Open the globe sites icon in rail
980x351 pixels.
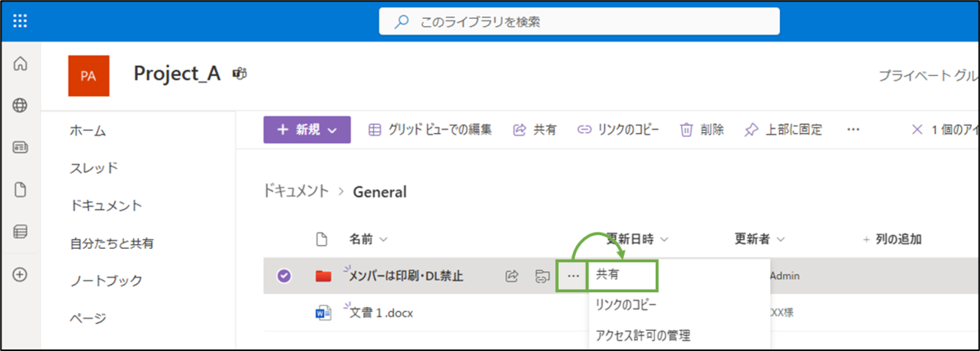[x=21, y=105]
